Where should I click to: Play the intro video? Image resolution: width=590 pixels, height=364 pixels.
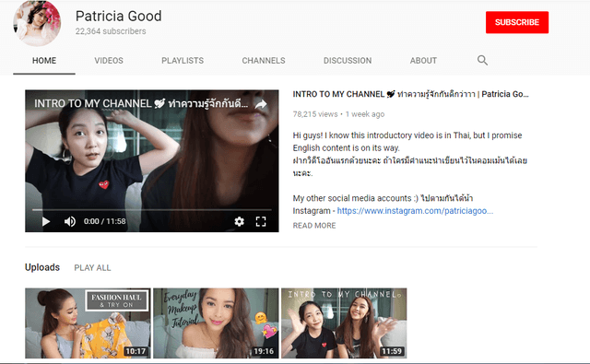pos(46,221)
